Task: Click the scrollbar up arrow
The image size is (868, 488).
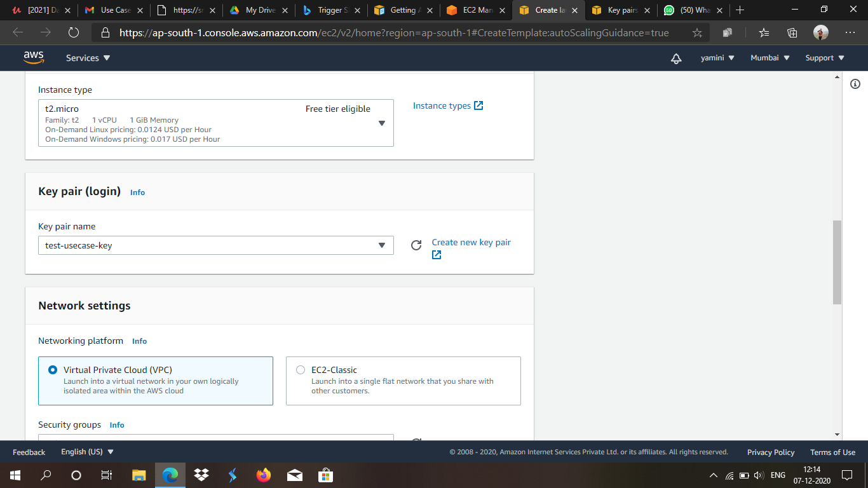Action: [837, 76]
